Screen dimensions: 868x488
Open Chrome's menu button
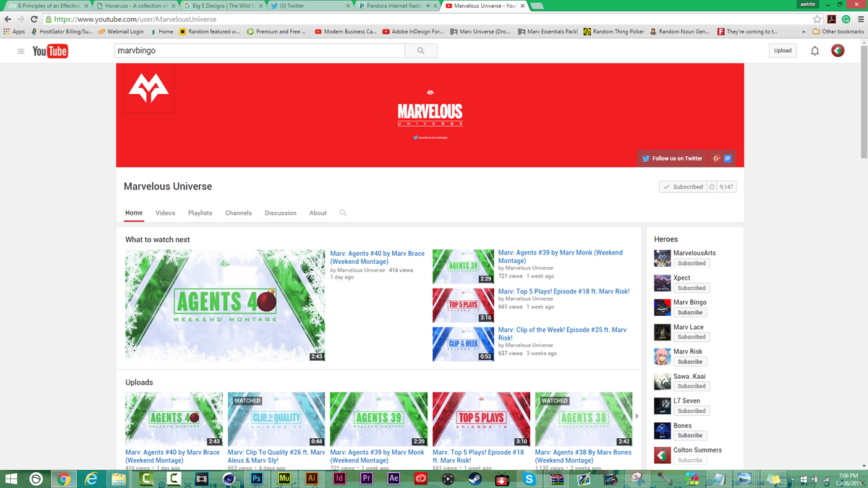pyautogui.click(x=859, y=20)
